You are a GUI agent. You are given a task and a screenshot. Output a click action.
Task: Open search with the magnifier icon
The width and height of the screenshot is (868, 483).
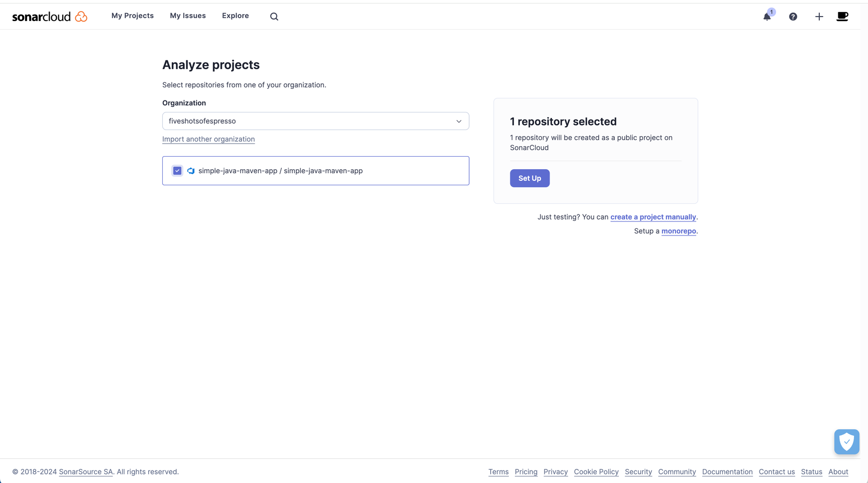tap(274, 16)
